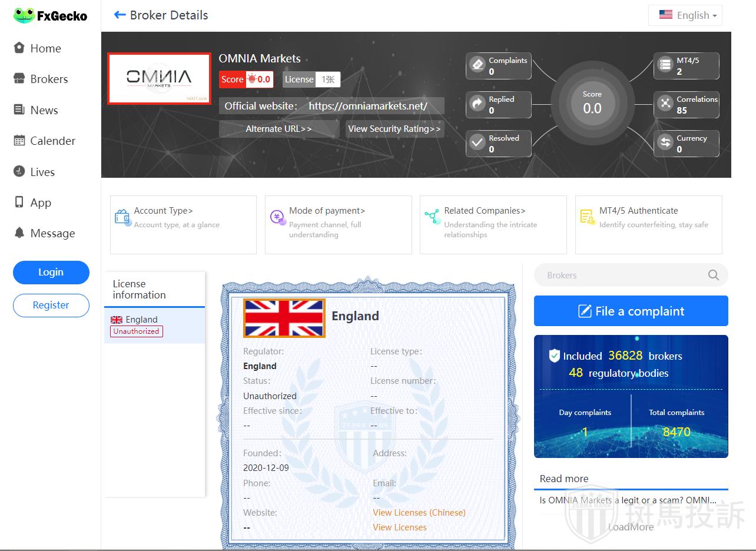This screenshot has height=551, width=756.
Task: Open the English language dropdown
Action: click(x=686, y=15)
